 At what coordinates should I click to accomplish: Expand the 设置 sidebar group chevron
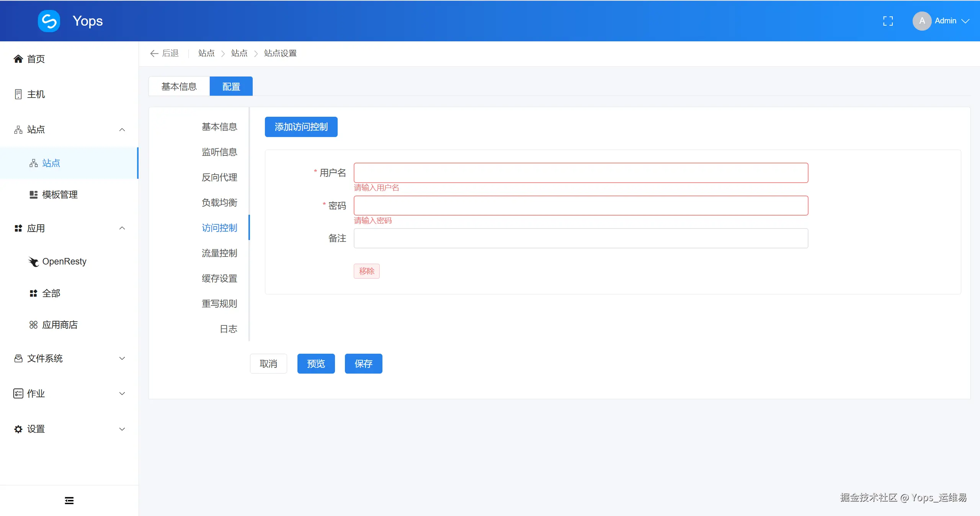coord(122,429)
